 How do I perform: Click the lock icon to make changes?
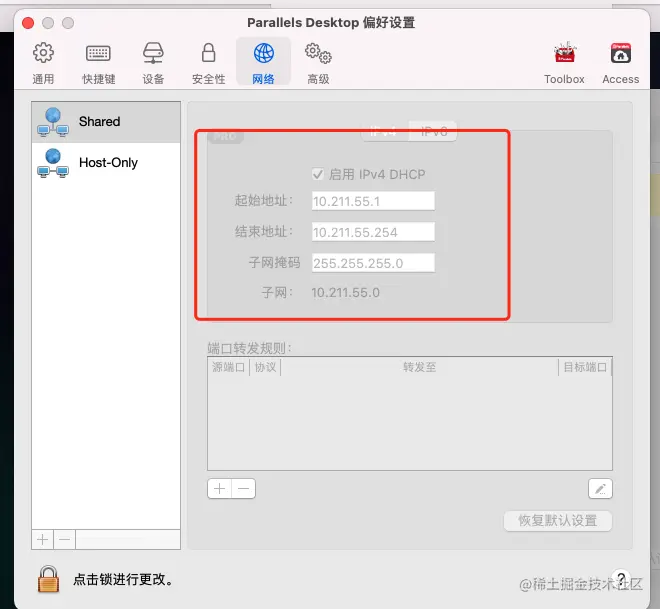tap(48, 580)
